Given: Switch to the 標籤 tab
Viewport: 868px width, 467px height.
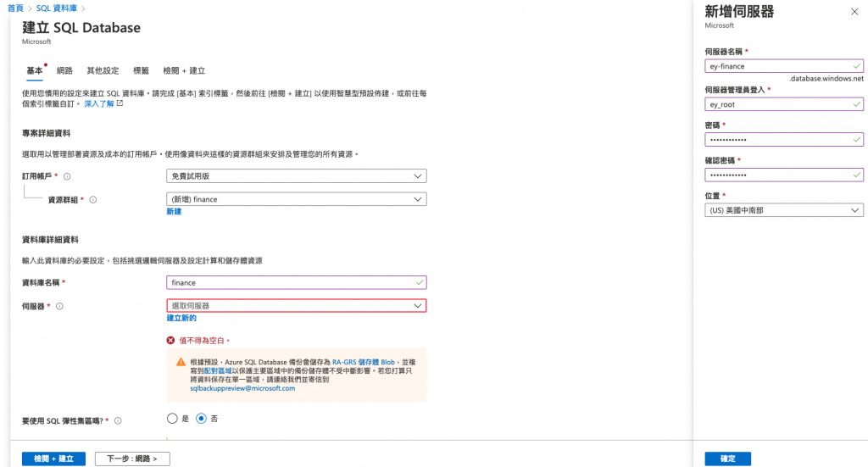Looking at the screenshot, I should coord(142,71).
